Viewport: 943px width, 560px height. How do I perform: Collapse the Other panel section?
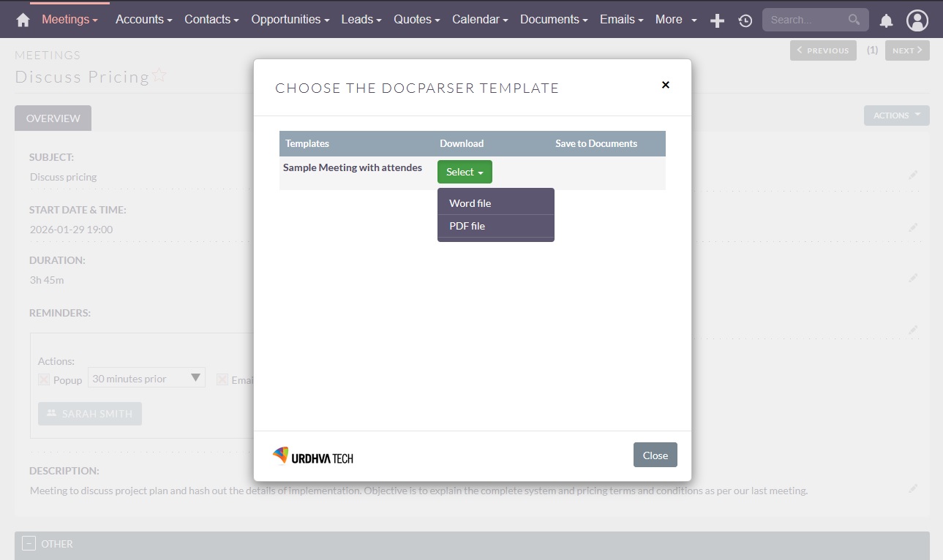click(29, 543)
